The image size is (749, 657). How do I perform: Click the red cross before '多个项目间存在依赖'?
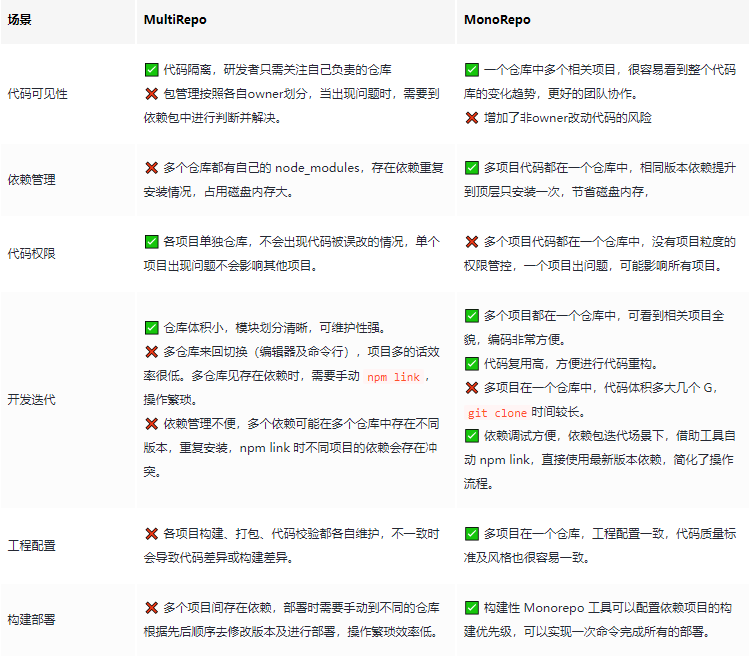pos(151,608)
